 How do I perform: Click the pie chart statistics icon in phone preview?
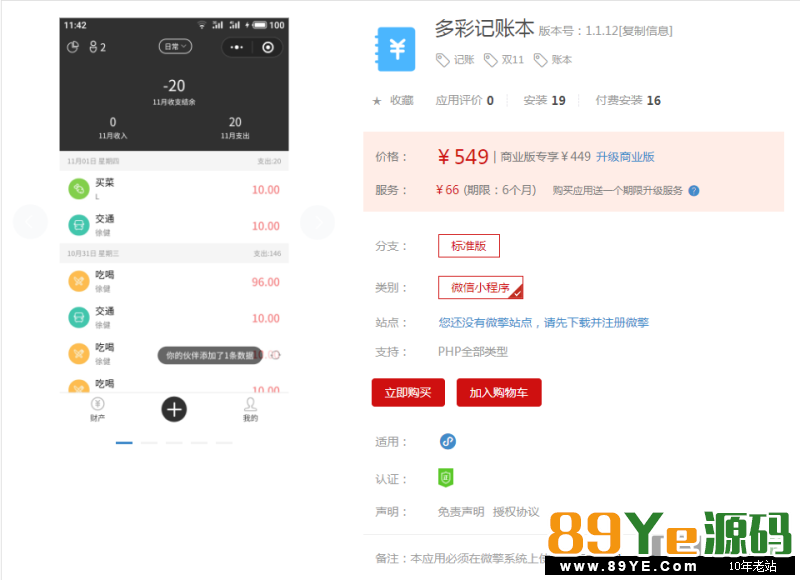73,47
